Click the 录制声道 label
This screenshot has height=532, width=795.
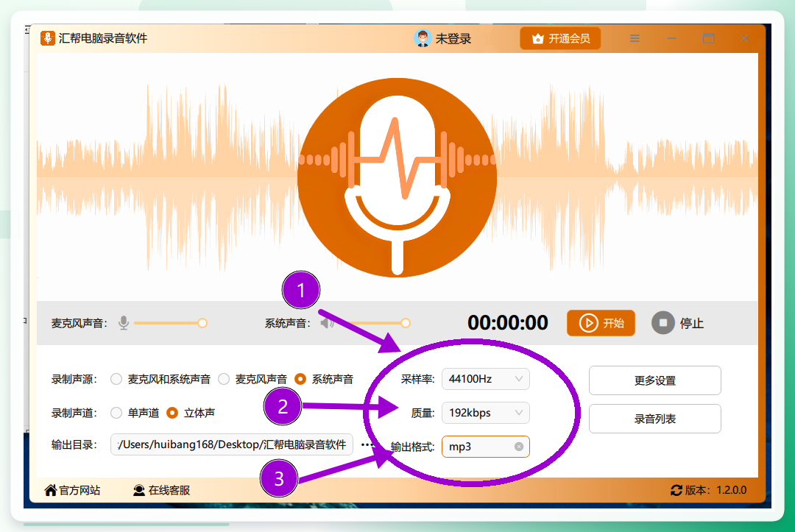click(74, 413)
